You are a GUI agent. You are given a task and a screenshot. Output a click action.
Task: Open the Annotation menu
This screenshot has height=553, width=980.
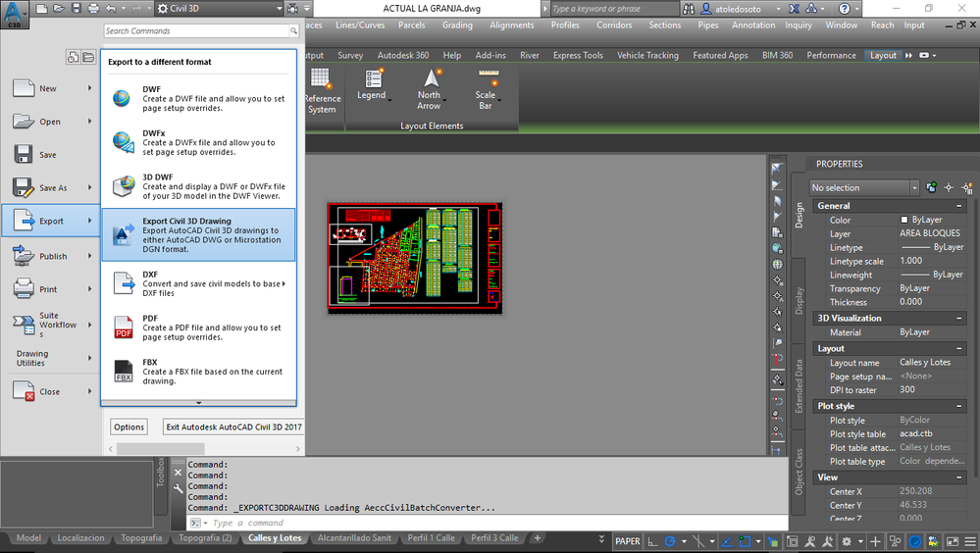753,25
